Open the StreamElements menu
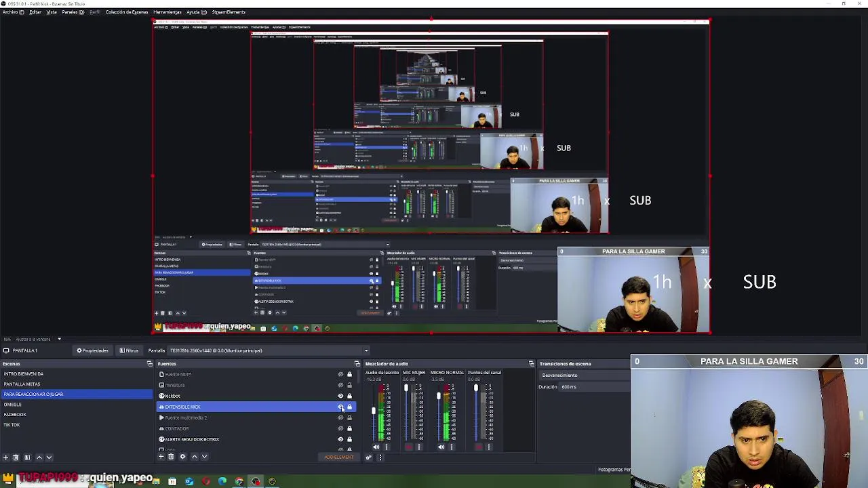 (229, 12)
